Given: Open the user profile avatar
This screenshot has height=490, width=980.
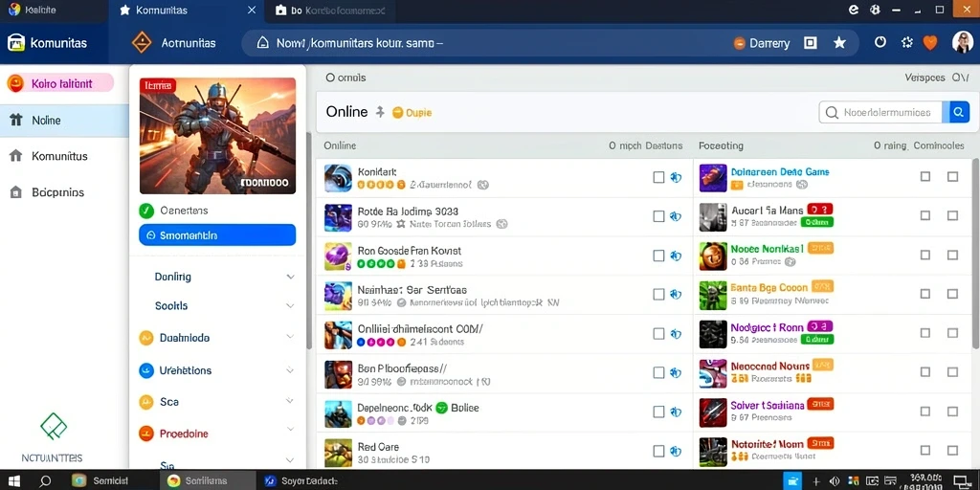Looking at the screenshot, I should (963, 42).
